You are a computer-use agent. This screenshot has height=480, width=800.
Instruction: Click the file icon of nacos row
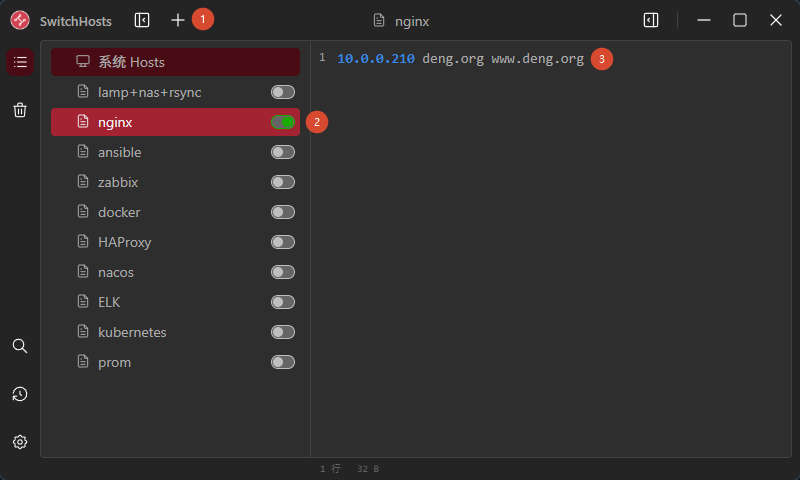(83, 272)
